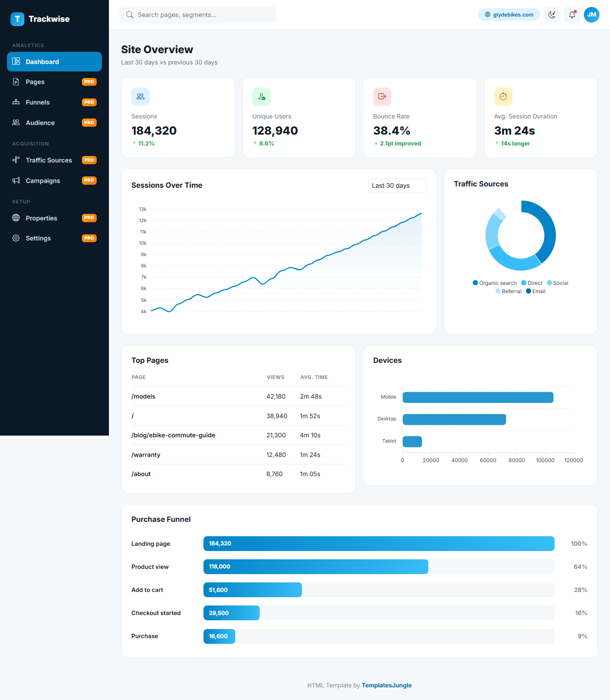Click the Desktop devices bar
The width and height of the screenshot is (610, 700).
454,419
